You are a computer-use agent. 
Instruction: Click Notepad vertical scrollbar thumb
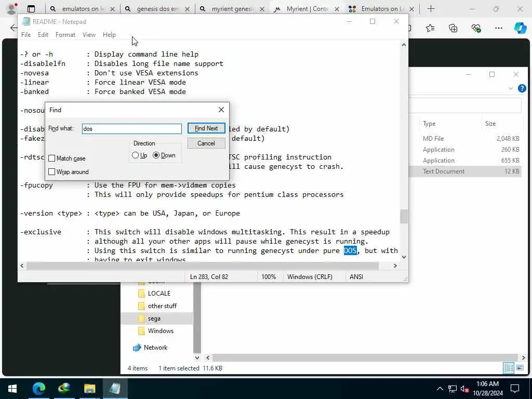point(404,216)
